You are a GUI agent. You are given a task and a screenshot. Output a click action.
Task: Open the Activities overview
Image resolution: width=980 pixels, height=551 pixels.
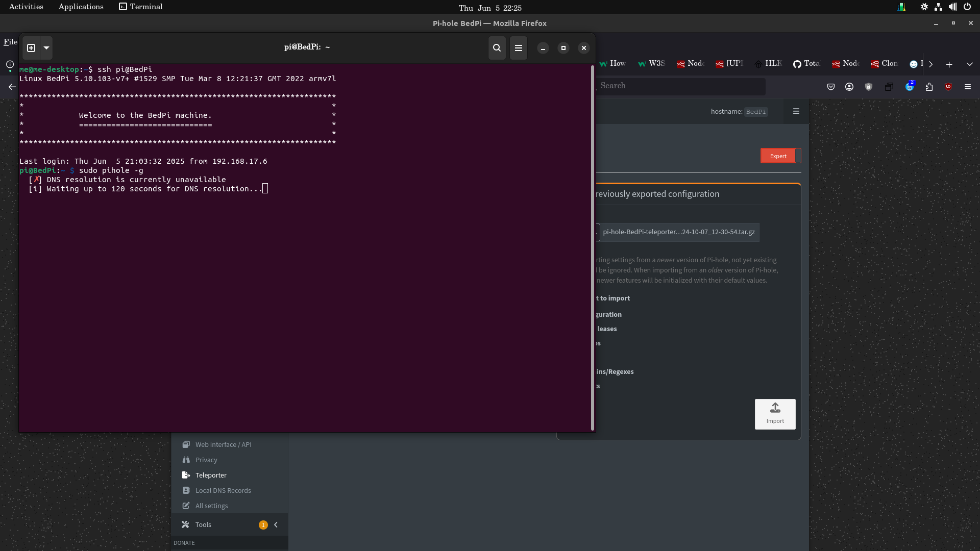(26, 7)
